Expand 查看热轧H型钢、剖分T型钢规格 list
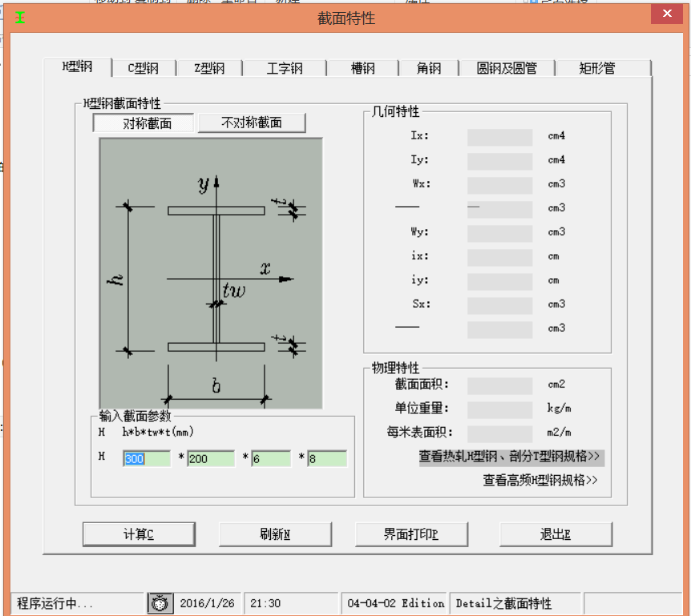The image size is (691, 616). pos(510,457)
